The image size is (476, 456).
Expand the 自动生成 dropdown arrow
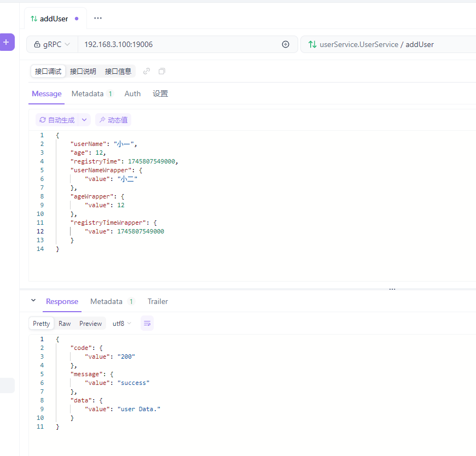pyautogui.click(x=84, y=120)
